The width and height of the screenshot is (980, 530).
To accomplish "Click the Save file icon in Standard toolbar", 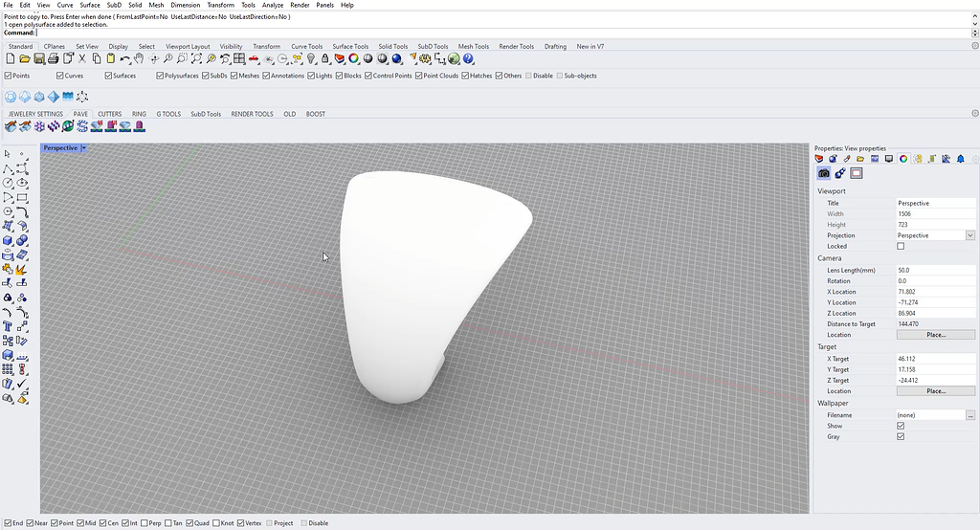I will (x=39, y=59).
